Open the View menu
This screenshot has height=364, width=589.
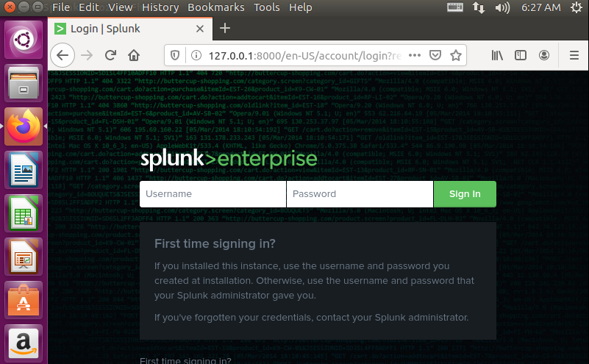120,7
